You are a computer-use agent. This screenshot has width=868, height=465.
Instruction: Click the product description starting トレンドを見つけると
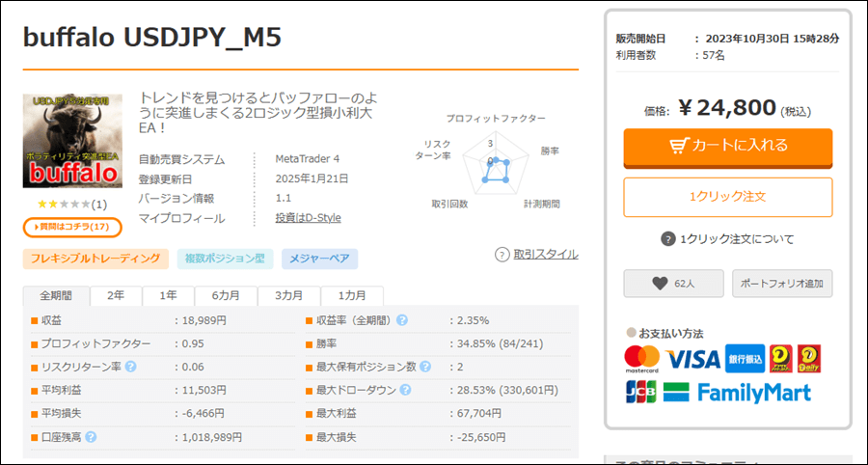pos(256,113)
